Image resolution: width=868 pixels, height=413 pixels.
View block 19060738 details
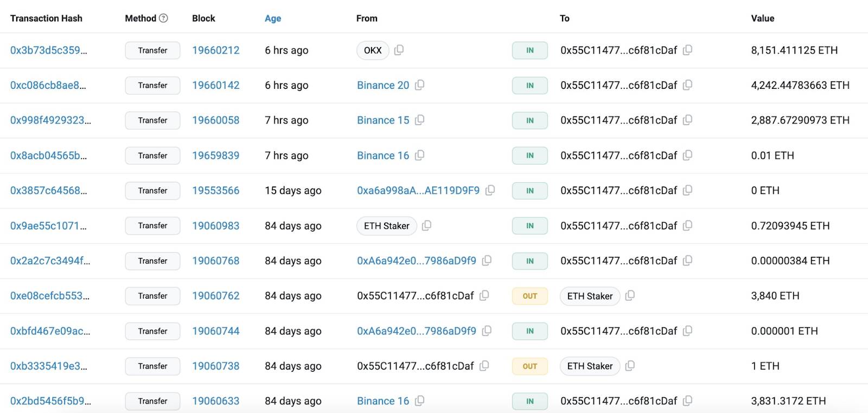[x=216, y=366]
